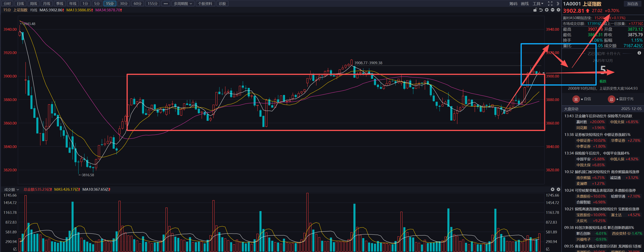Open chart settings gear at top right of chart
Screen dimensions: 644x252
(558, 10)
